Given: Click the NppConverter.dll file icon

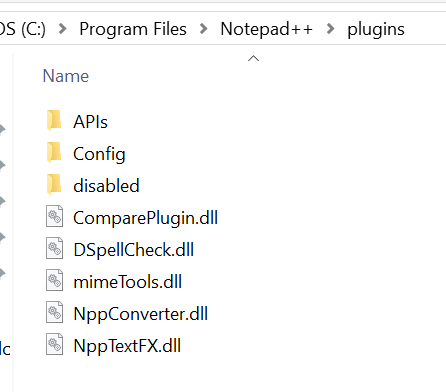Looking at the screenshot, I should [54, 312].
